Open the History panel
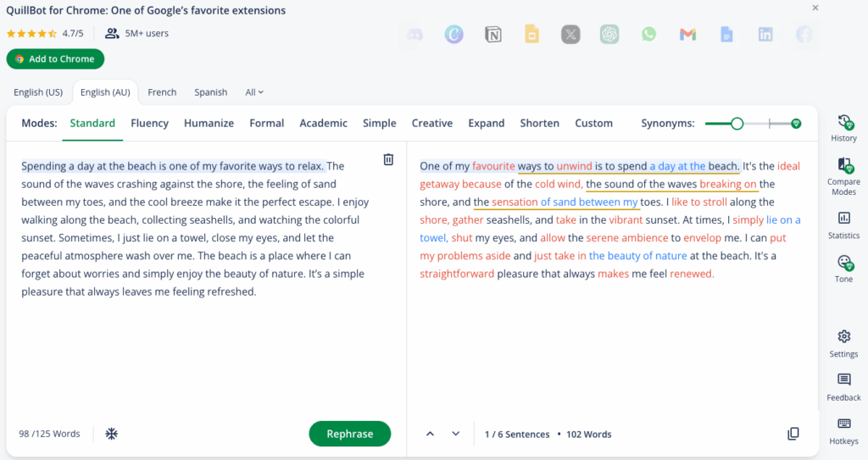Viewport: 868px width, 460px height. tap(843, 128)
